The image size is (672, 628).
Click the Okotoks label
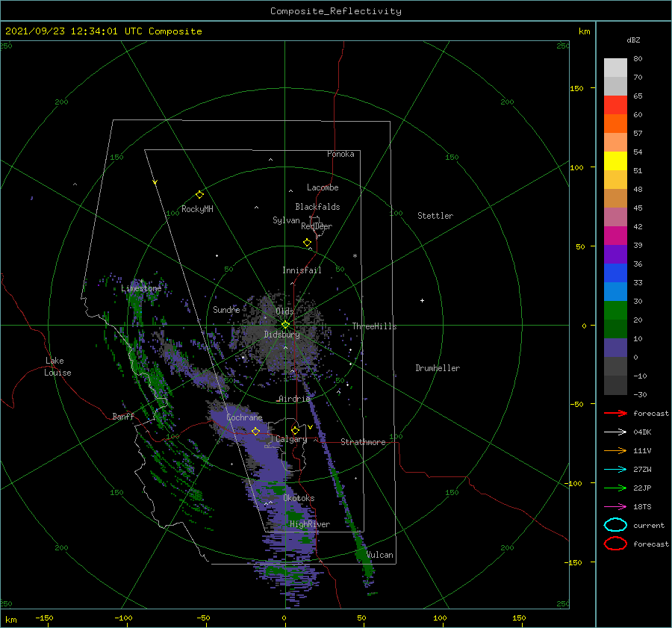(299, 498)
